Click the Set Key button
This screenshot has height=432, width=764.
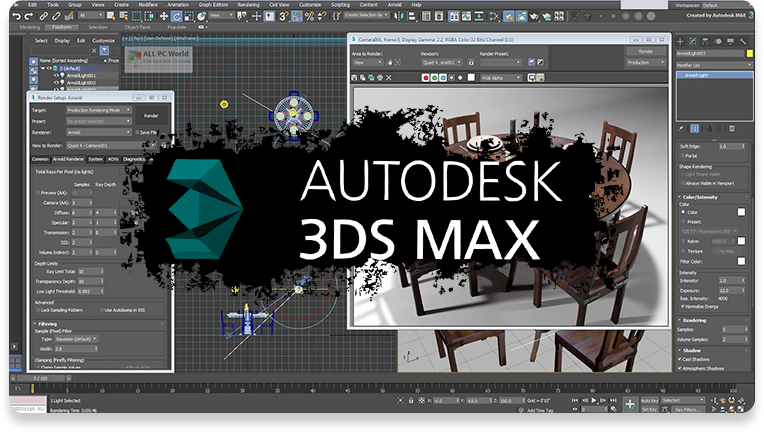click(649, 410)
